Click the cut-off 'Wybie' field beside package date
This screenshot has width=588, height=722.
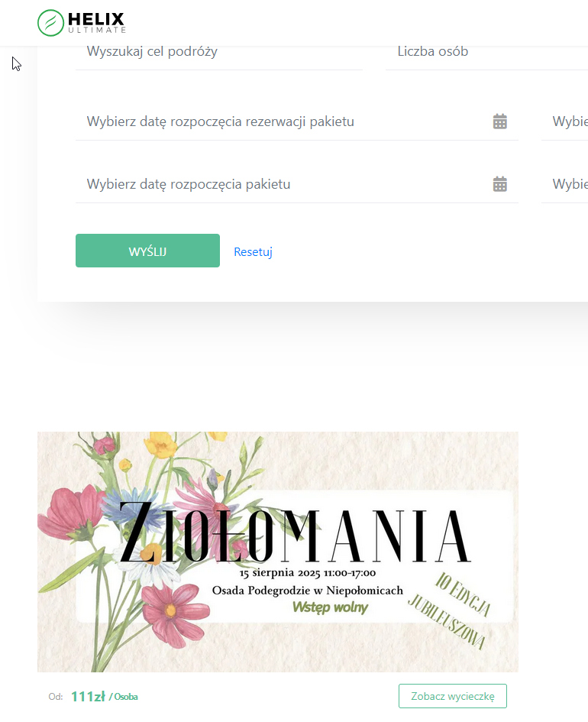click(569, 184)
